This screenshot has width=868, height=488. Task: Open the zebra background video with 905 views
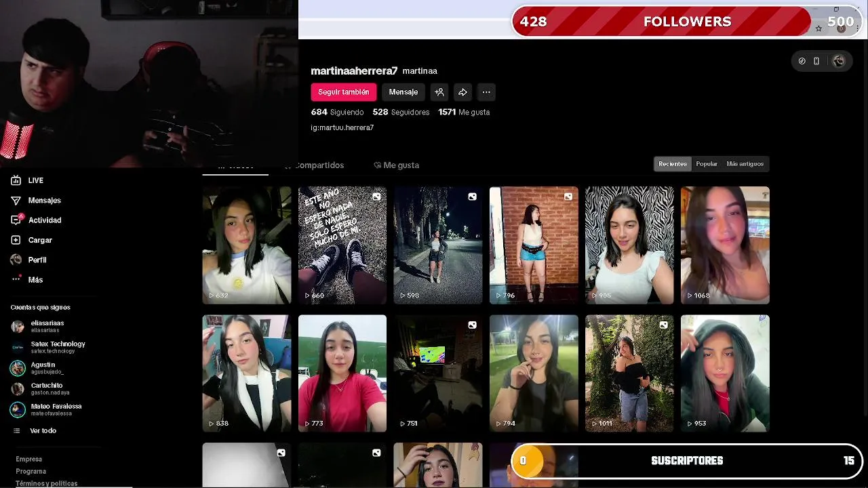(629, 245)
